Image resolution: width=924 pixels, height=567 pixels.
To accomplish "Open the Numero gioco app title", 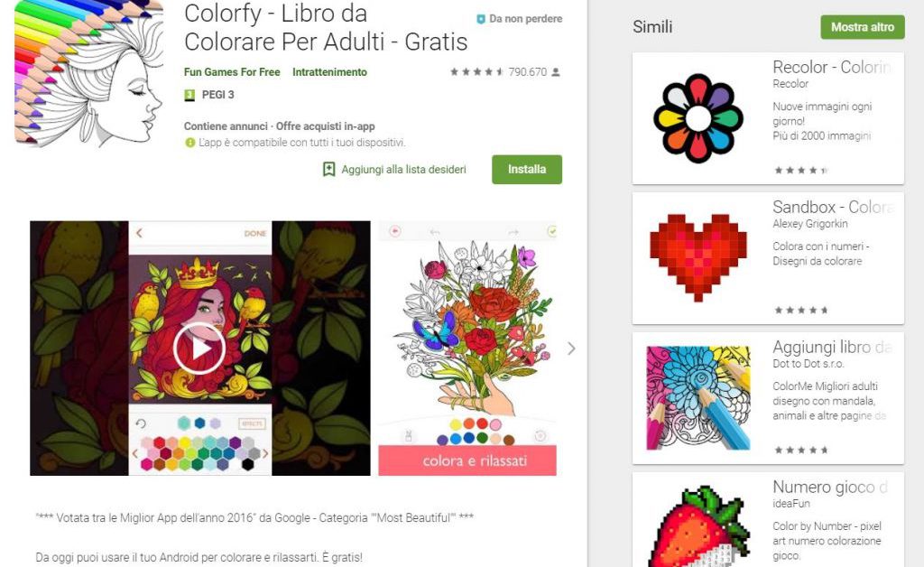I will 830,487.
